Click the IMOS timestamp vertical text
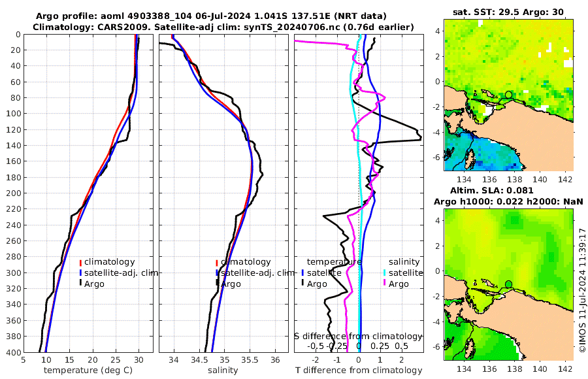The image size is (588, 379). (582, 290)
